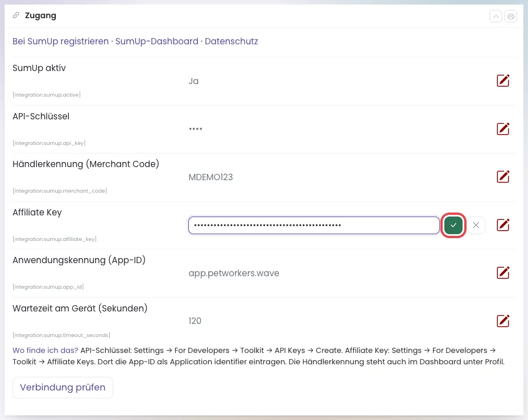Cancel Affiliate Key editing with the X

pos(476,225)
